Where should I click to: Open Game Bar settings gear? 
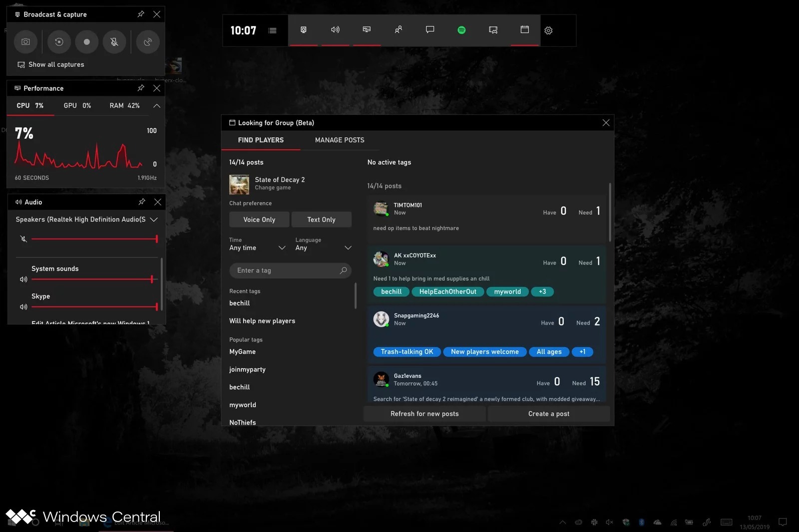pos(548,30)
